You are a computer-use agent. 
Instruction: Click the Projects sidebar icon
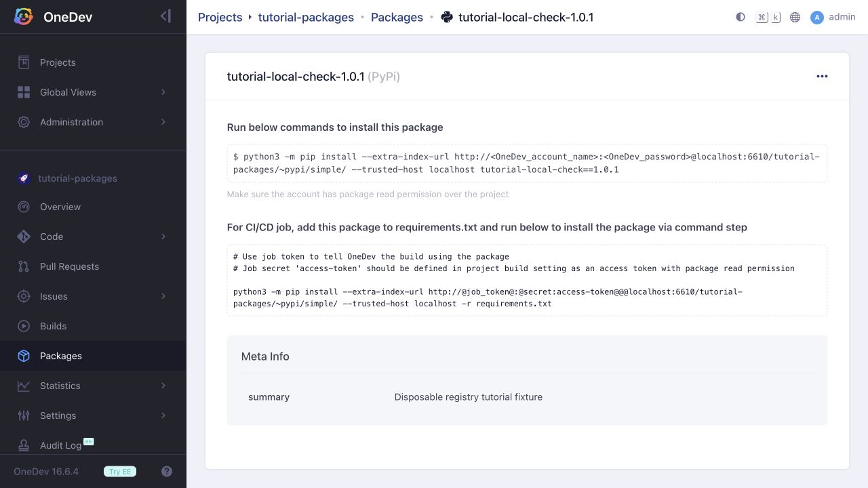[24, 62]
